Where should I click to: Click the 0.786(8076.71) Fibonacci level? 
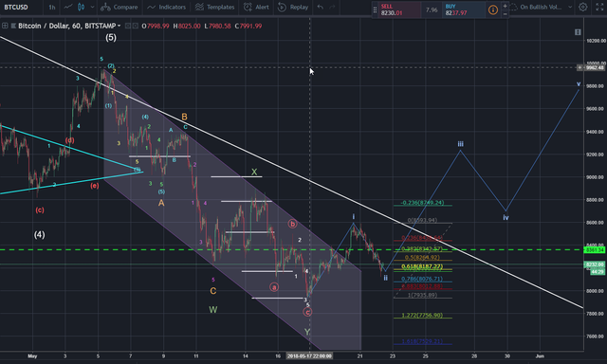pos(422,279)
